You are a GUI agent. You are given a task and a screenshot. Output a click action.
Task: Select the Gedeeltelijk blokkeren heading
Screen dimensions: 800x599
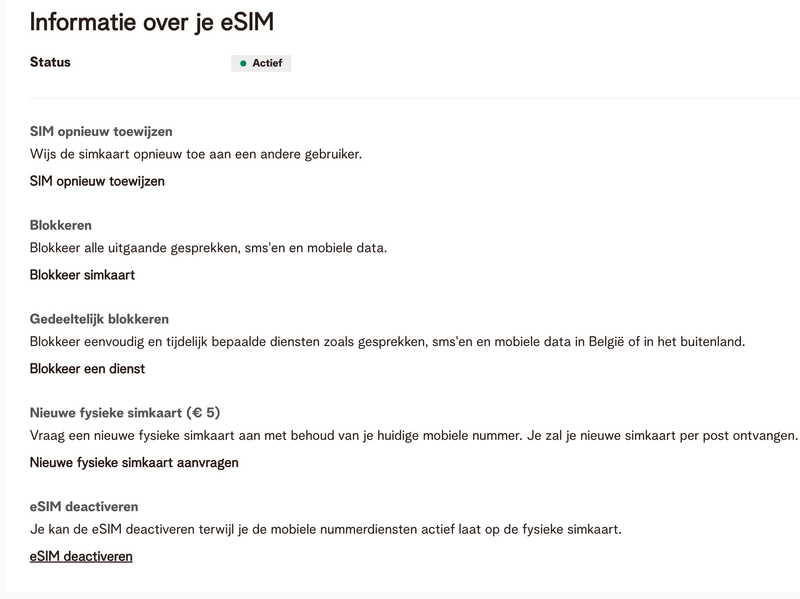pyautogui.click(x=99, y=319)
